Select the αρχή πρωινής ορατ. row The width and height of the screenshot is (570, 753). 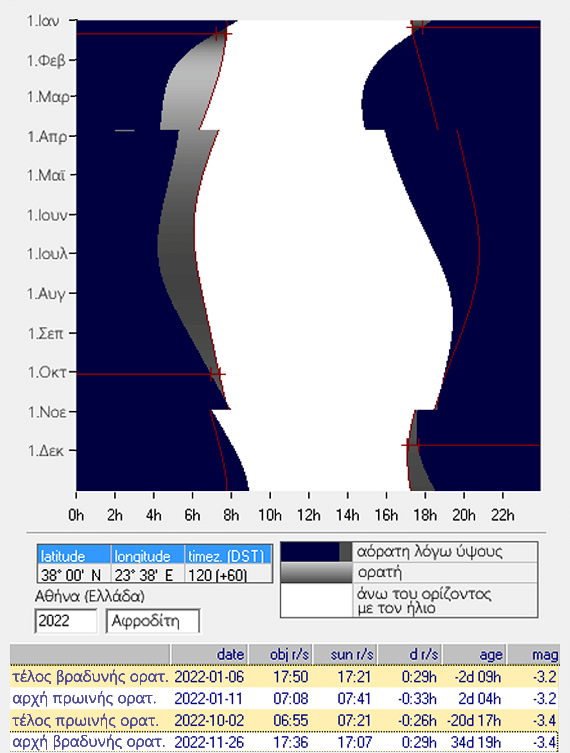(284, 699)
